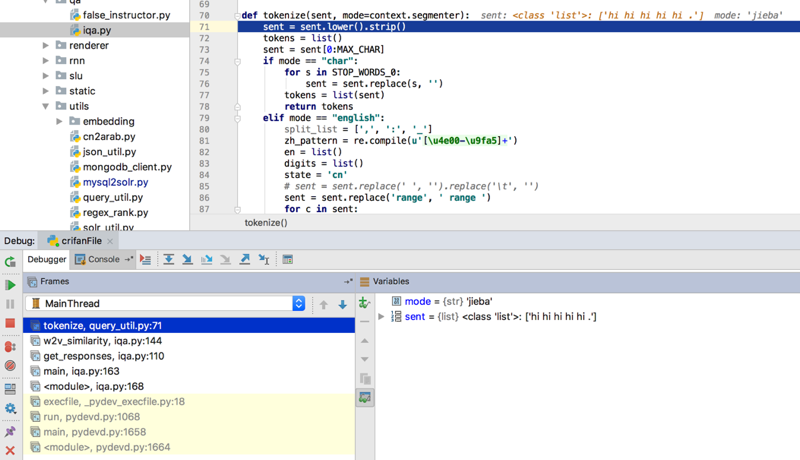Click the Step Out icon
Viewport: 800px width, 460px height.
(x=244, y=260)
